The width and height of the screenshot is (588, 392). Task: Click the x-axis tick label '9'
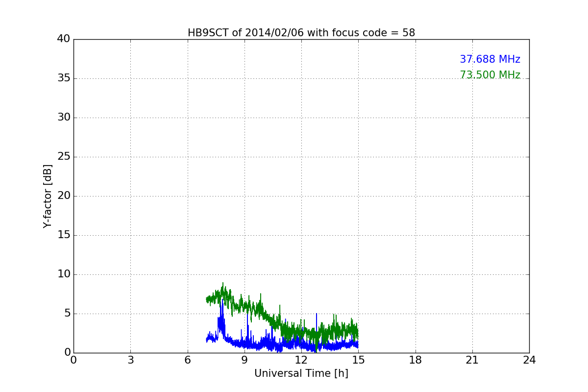[245, 360]
